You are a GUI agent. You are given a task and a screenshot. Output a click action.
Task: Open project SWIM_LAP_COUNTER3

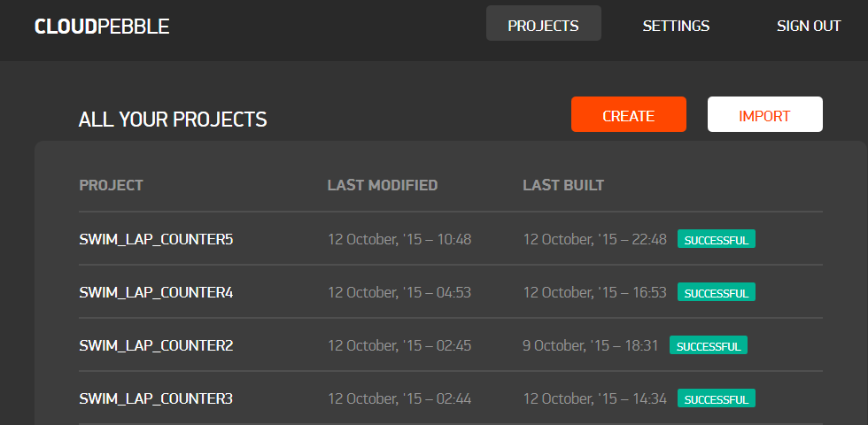point(156,399)
